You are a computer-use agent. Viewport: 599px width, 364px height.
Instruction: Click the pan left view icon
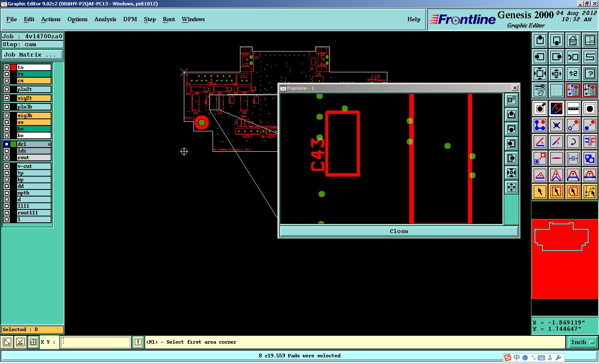(x=540, y=57)
